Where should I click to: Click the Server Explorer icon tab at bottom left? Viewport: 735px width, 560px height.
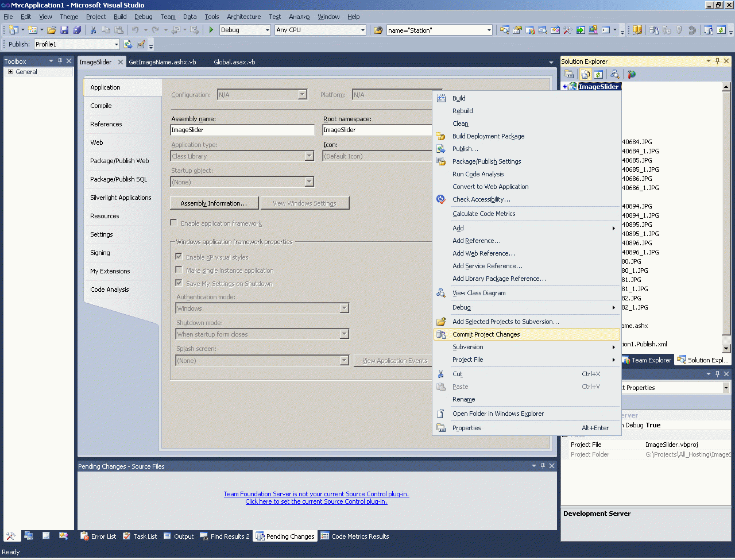pyautogui.click(x=29, y=536)
